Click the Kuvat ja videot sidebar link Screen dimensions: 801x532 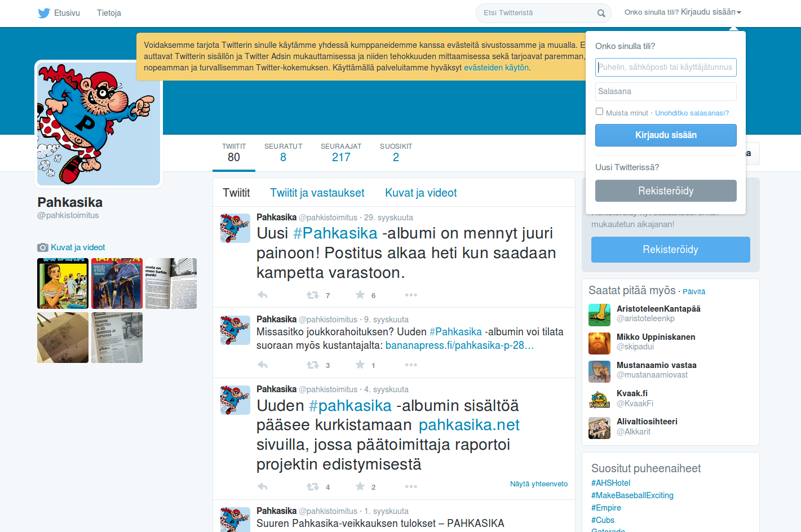[78, 247]
